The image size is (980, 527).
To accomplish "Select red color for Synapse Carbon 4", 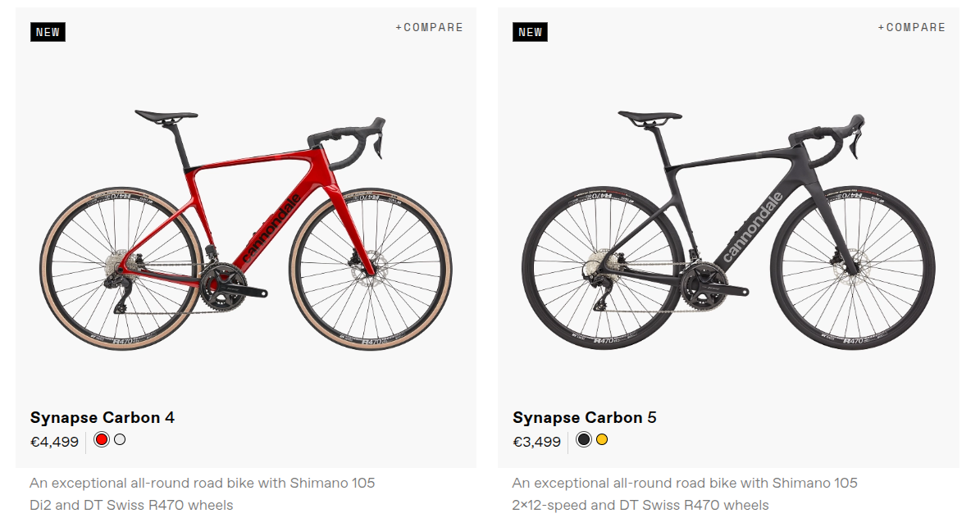I will [x=102, y=440].
